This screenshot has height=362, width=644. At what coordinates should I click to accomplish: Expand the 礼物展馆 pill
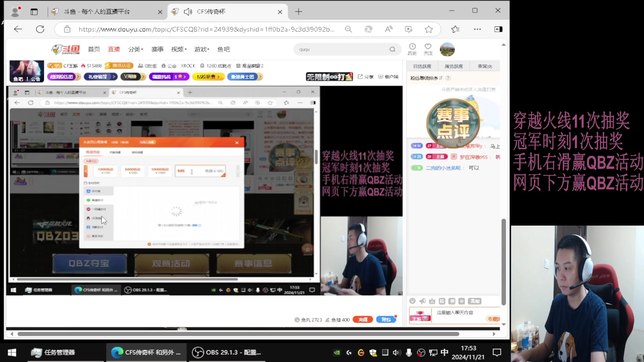[x=100, y=77]
